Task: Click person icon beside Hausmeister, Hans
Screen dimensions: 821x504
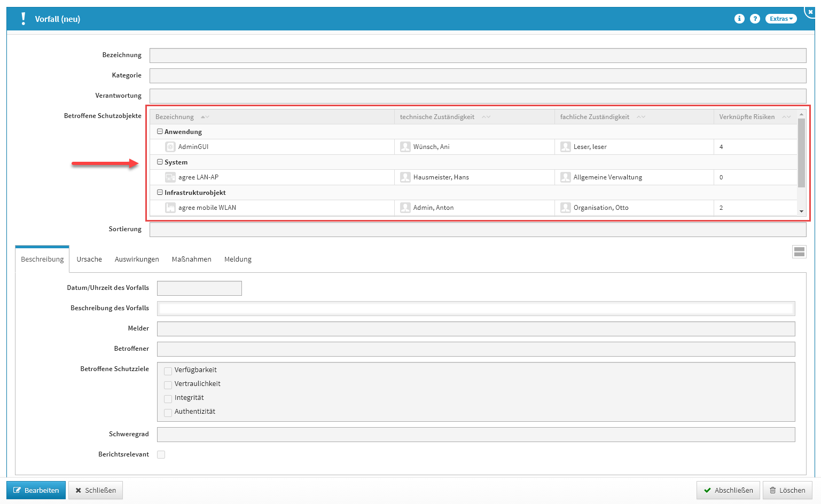Action: (405, 177)
